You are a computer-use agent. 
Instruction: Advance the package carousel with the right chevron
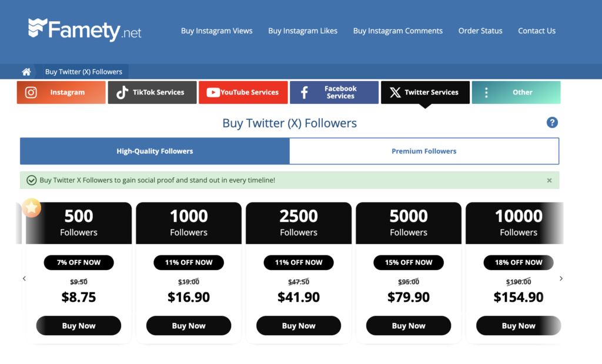[x=561, y=278]
